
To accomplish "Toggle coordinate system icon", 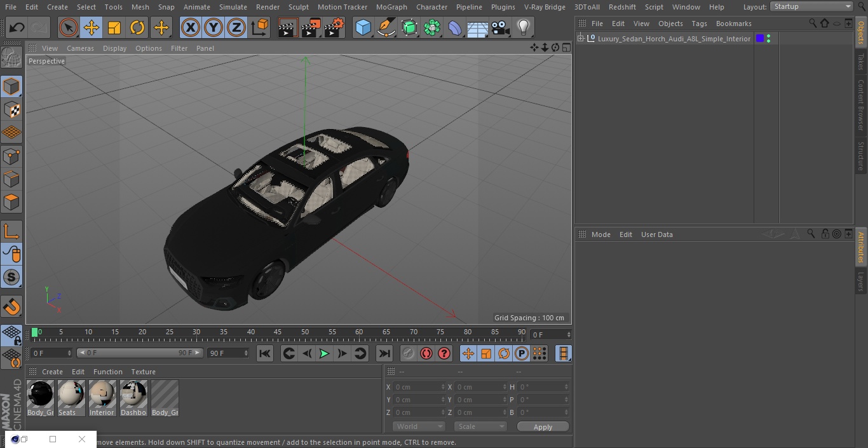I will pyautogui.click(x=260, y=27).
